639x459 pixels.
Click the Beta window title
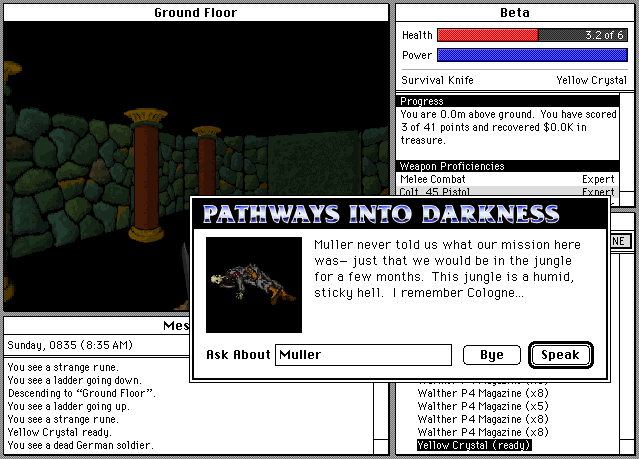click(x=515, y=13)
